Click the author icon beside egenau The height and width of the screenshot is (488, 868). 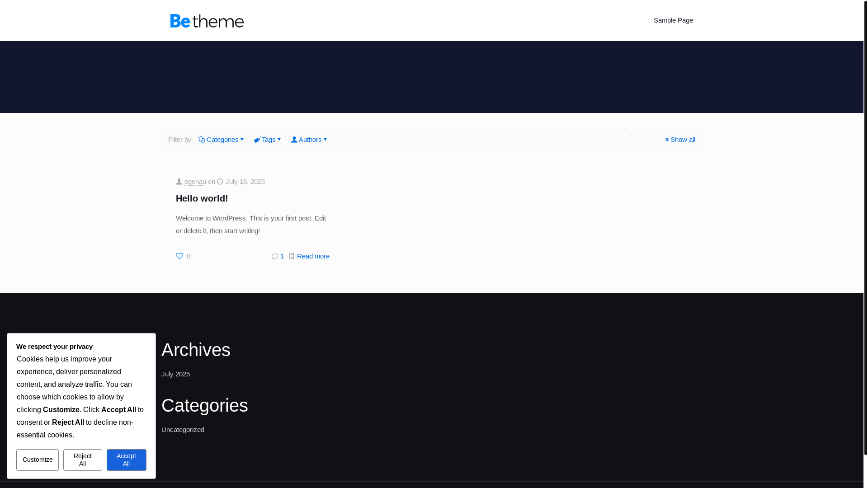point(179,182)
